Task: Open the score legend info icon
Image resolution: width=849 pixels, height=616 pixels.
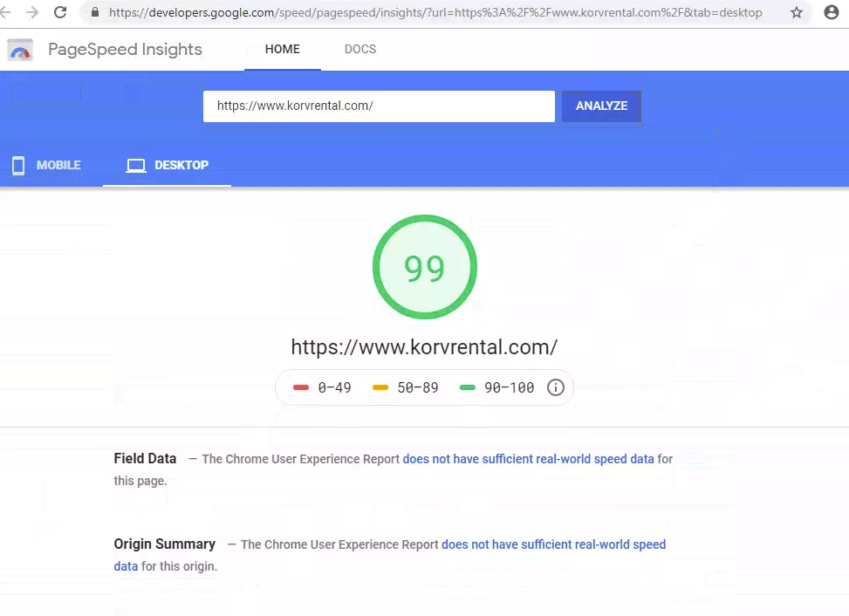Action: click(x=556, y=387)
